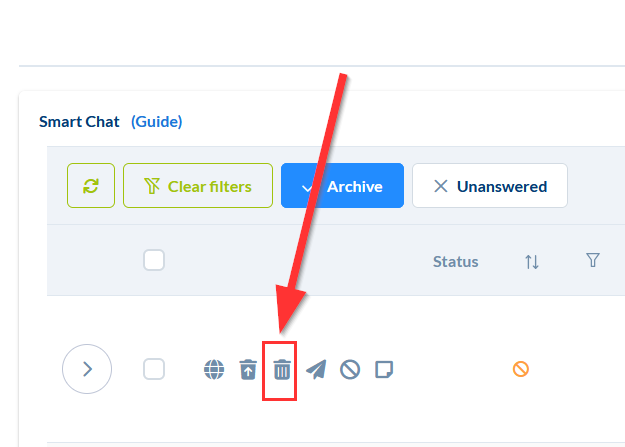The width and height of the screenshot is (625, 447).
Task: Click the block (circle-slash) icon in the row
Action: coord(350,370)
